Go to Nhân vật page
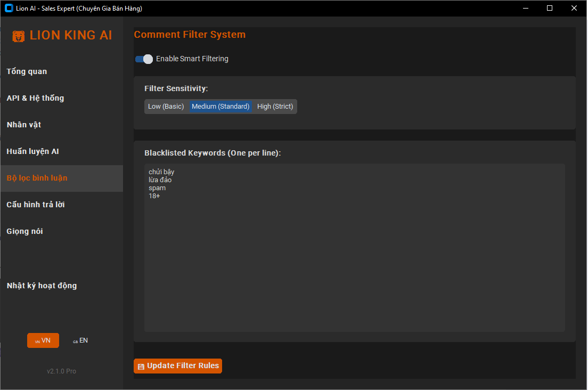The width and height of the screenshot is (588, 390). (24, 125)
